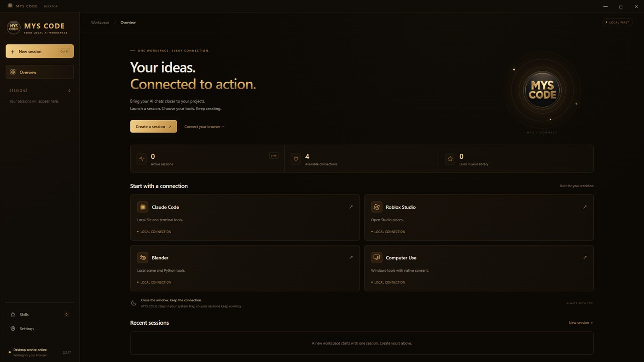Image resolution: width=644 pixels, height=362 pixels.
Task: Click the New session button
Action: [40, 51]
